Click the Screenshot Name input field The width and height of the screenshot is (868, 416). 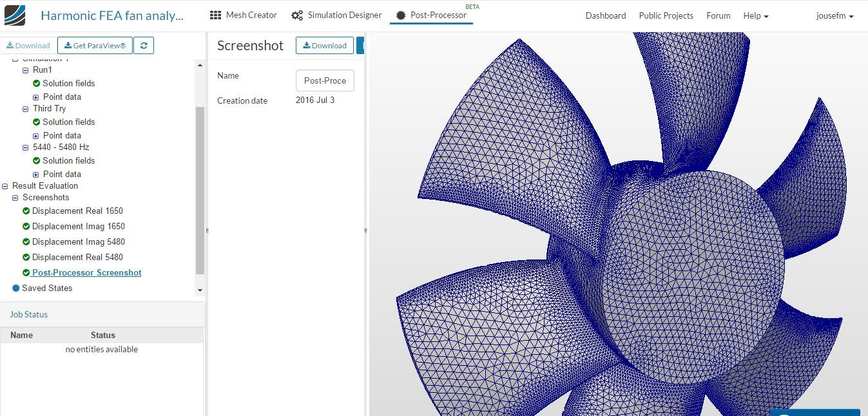[x=325, y=80]
